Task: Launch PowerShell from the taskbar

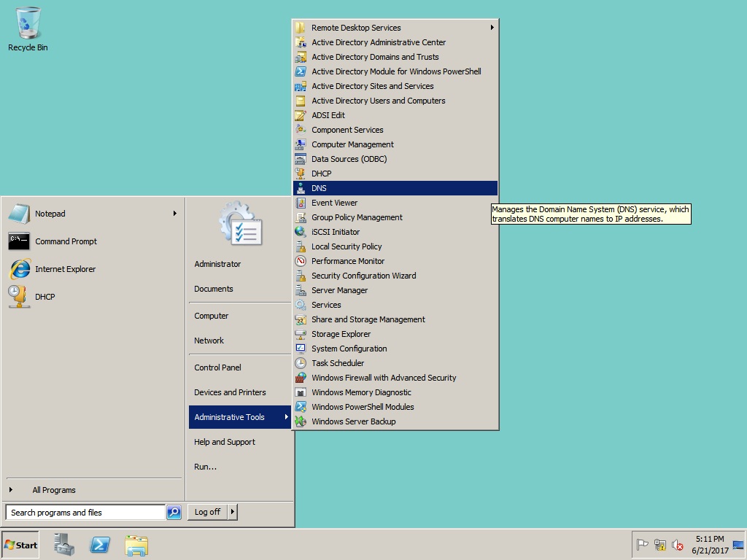Action: coord(100,545)
